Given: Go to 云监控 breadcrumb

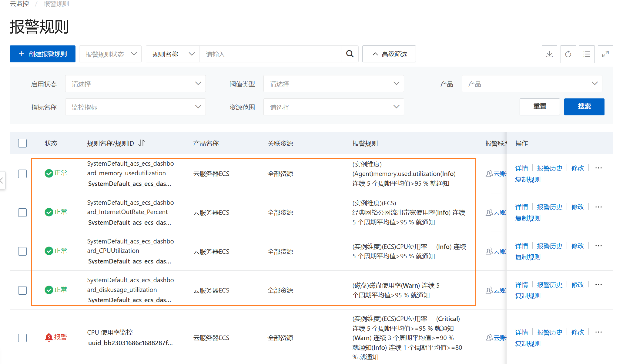Looking at the screenshot, I should click(x=19, y=4).
